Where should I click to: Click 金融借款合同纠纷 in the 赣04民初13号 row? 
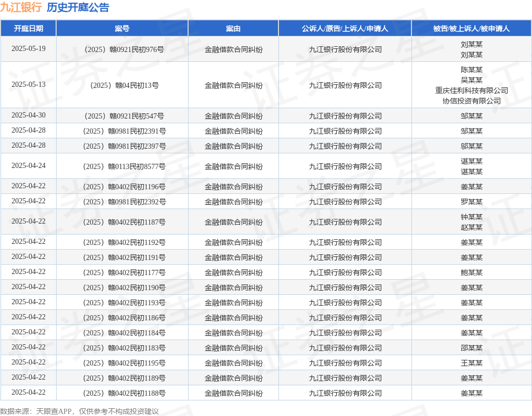[233, 85]
